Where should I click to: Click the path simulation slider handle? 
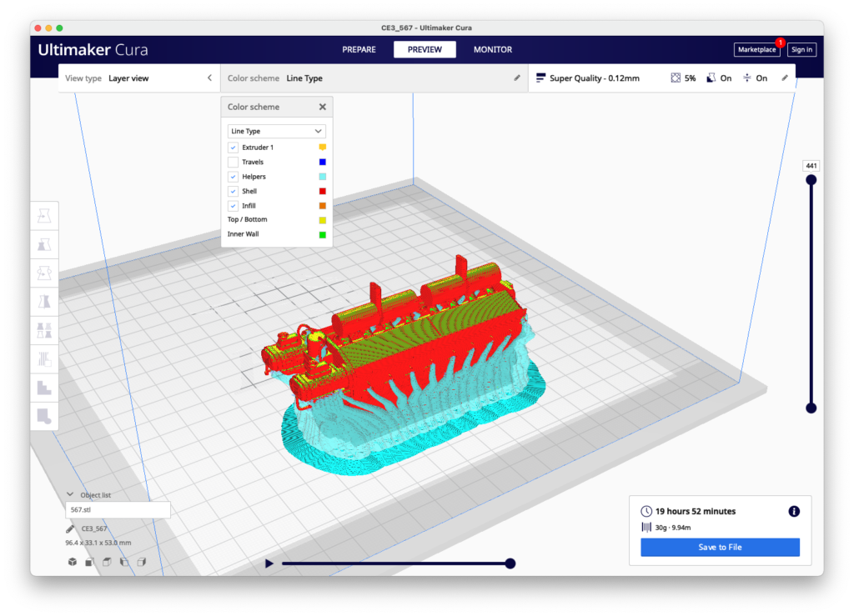click(x=510, y=563)
